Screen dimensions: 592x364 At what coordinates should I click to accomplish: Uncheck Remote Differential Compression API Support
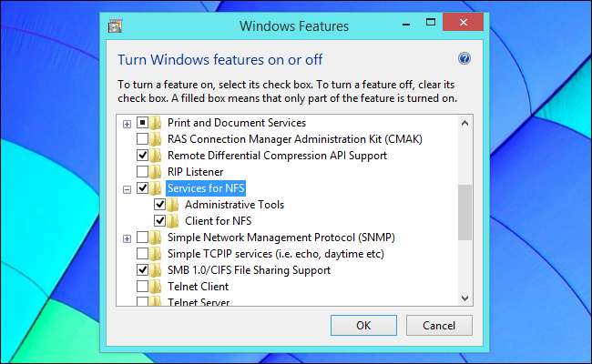pyautogui.click(x=141, y=156)
